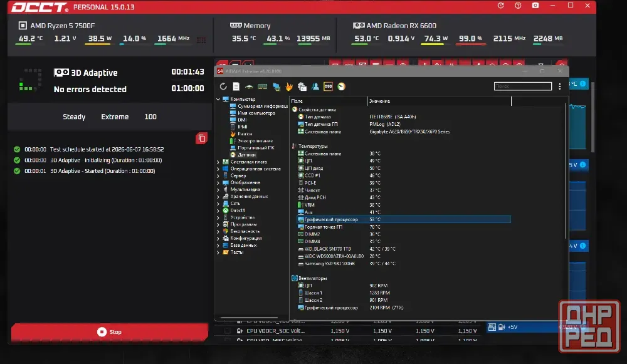Select the VRM temperature row
This screenshot has width=627, height=364.
click(x=403, y=205)
